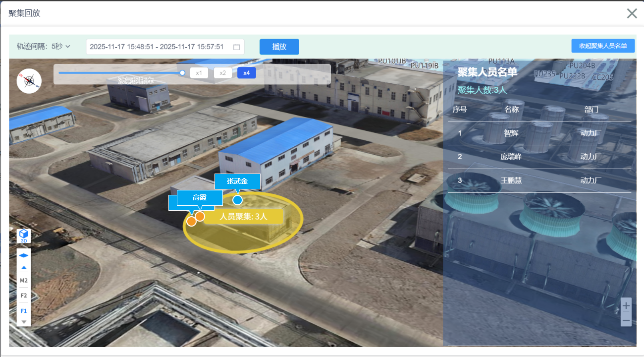
Task: Click the 聚集人数:3人 text
Action: coord(482,90)
